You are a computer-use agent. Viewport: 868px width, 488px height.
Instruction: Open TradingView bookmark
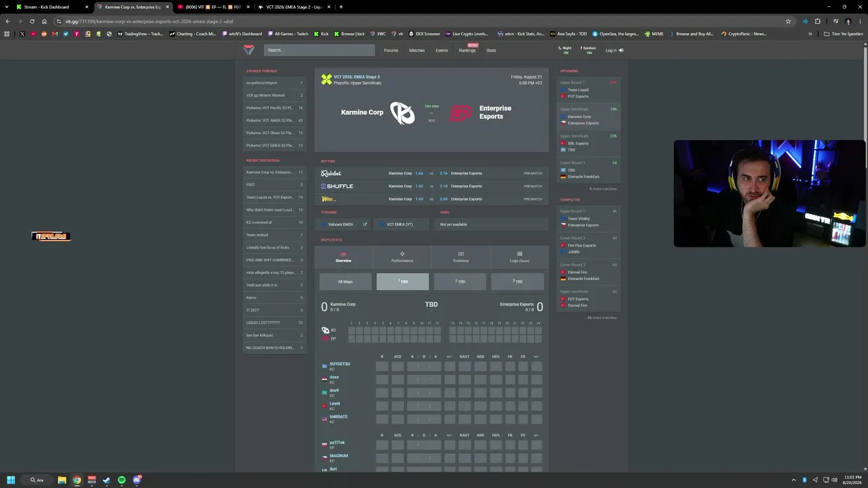coord(140,34)
